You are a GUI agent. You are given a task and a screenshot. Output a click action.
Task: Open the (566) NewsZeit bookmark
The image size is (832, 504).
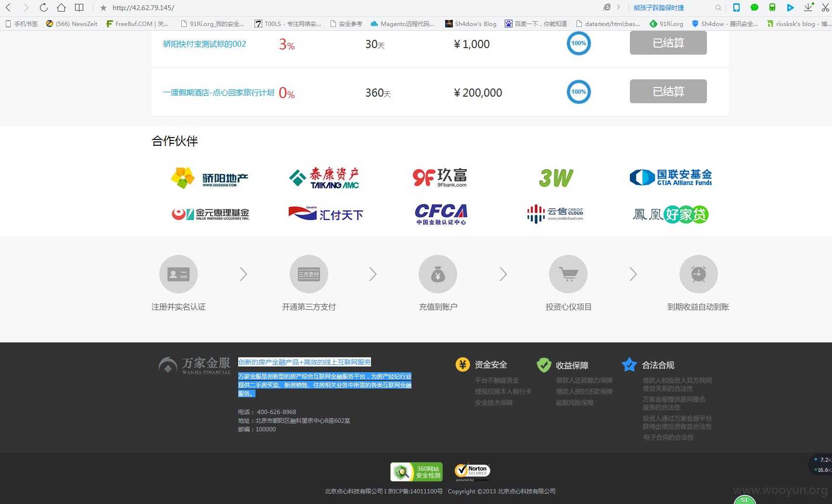coord(71,24)
